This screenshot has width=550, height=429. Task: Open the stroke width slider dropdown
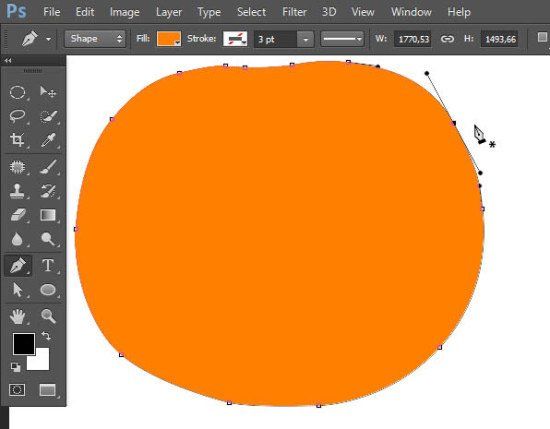tap(306, 39)
